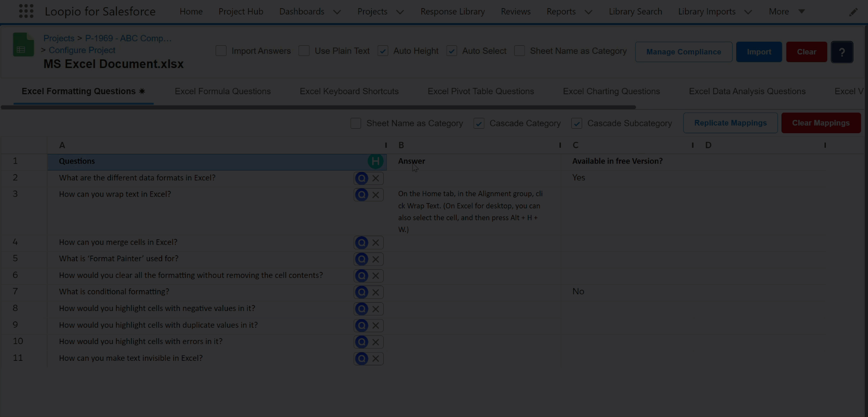Click Q icon for conditional formatting question
868x417 pixels.
[x=361, y=292]
